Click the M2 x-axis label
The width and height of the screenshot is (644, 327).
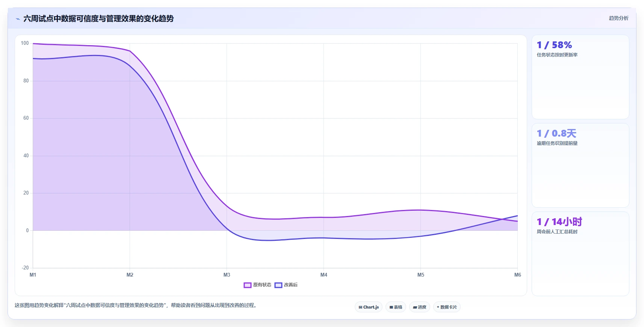coord(130,275)
